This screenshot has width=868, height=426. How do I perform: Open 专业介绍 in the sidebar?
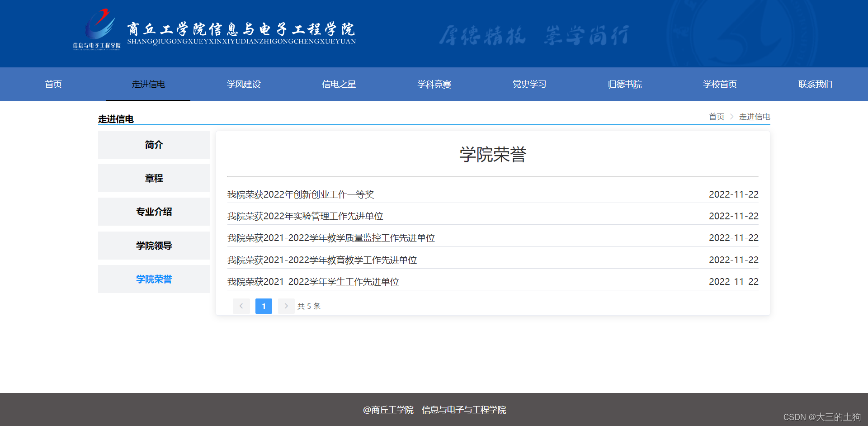coord(154,212)
